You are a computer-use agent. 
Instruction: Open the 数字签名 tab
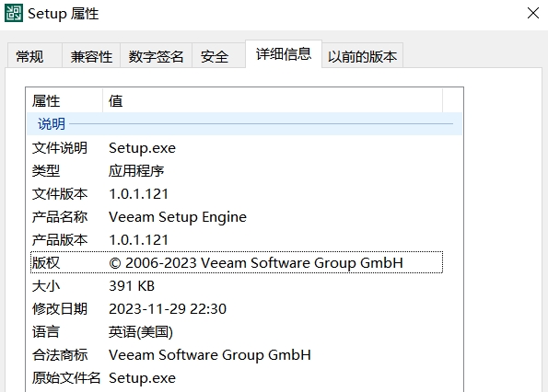pyautogui.click(x=156, y=56)
